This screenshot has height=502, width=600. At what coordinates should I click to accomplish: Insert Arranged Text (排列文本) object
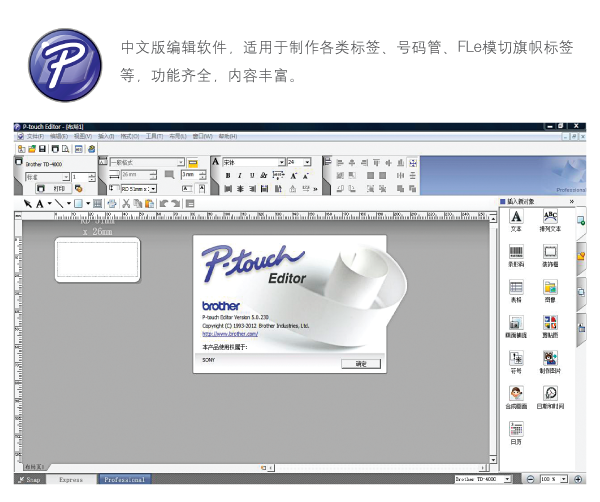point(550,221)
